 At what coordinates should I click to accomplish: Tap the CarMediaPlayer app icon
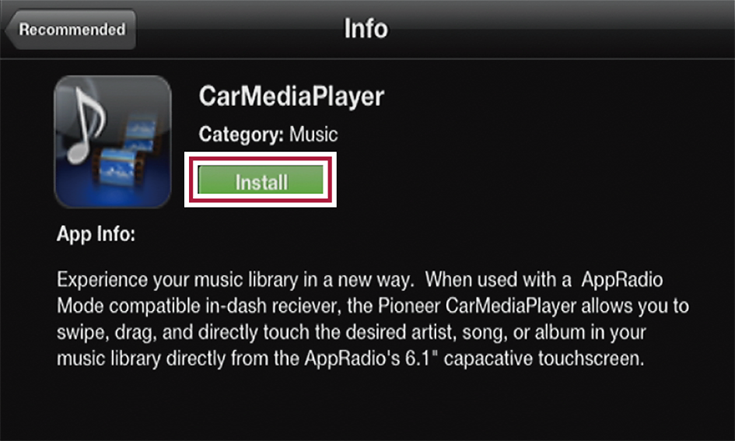coord(113,142)
